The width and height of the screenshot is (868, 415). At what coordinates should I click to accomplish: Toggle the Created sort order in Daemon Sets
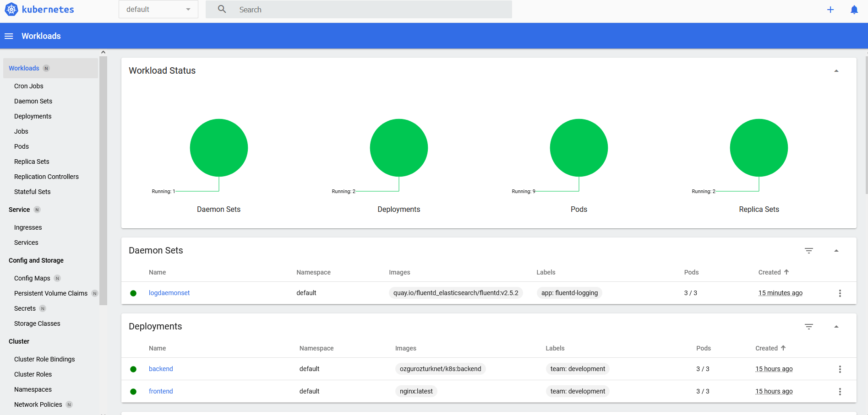coord(773,272)
